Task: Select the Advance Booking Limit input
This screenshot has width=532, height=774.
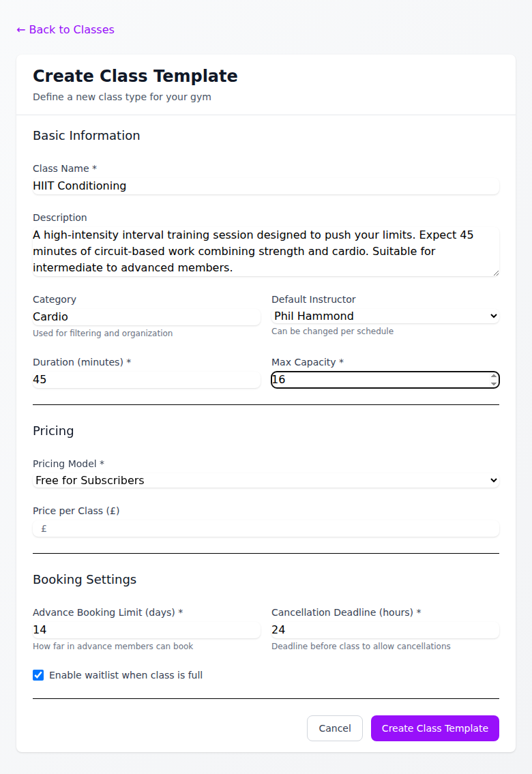Action: point(146,629)
